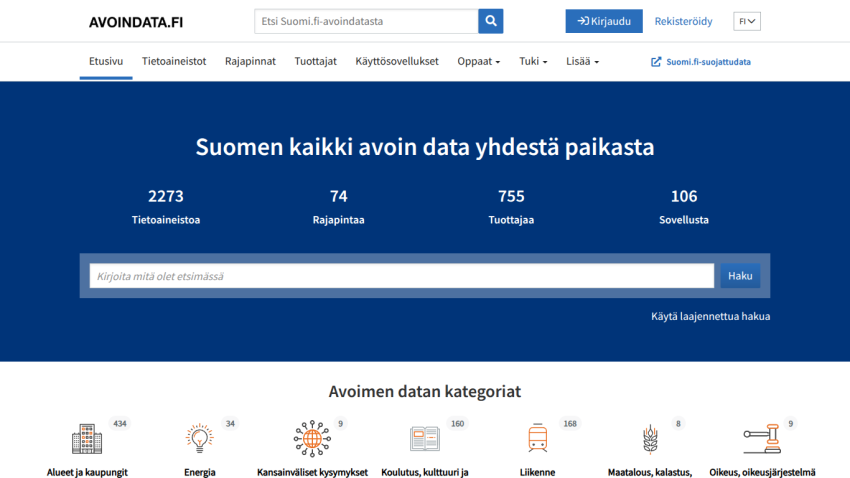Image resolution: width=850 pixels, height=478 pixels.
Task: Expand the Oppaat menu
Action: point(479,61)
